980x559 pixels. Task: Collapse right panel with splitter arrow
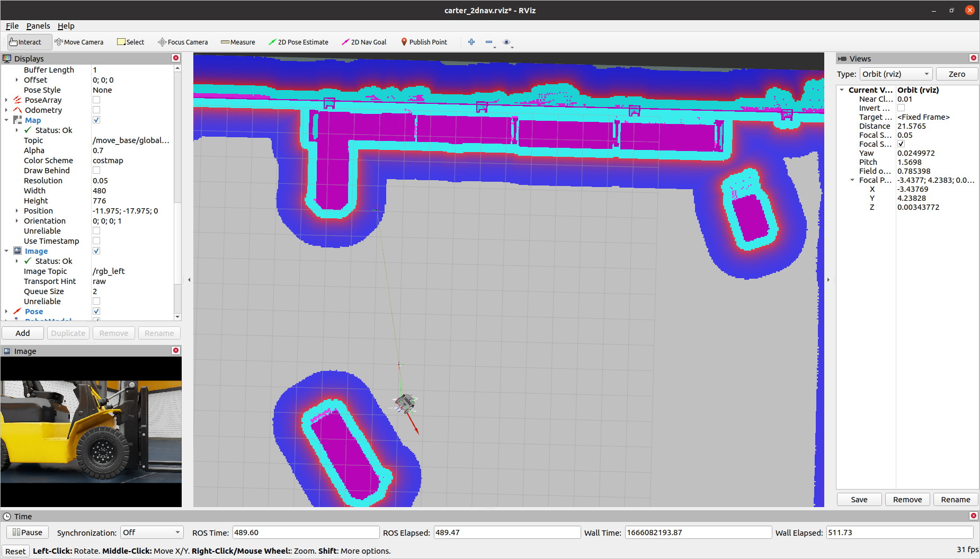[828, 280]
